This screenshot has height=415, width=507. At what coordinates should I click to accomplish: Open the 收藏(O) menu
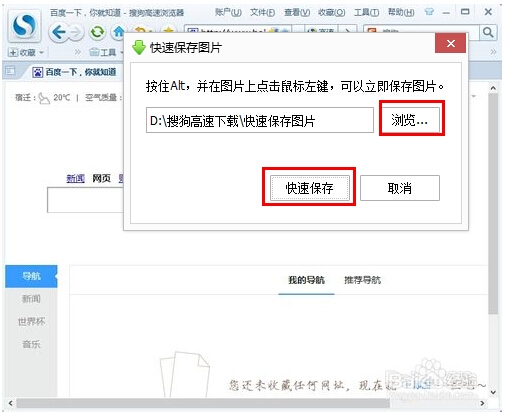point(332,12)
